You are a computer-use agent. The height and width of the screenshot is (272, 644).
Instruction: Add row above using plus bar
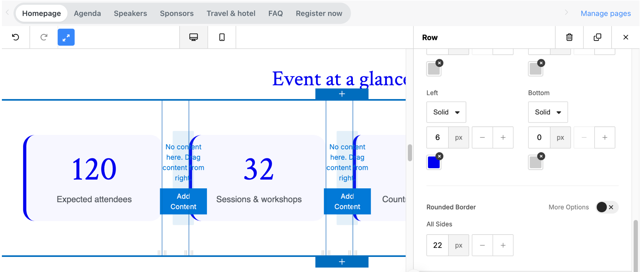(x=342, y=94)
